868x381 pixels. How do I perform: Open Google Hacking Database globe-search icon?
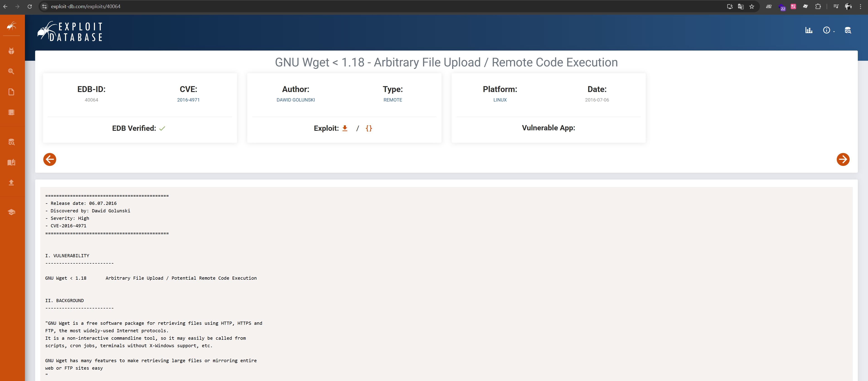11,71
